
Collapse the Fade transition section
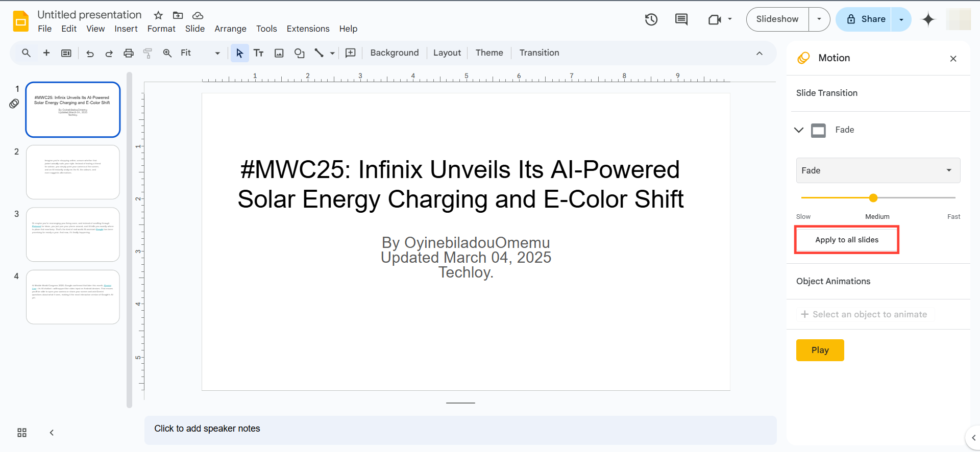[799, 130]
